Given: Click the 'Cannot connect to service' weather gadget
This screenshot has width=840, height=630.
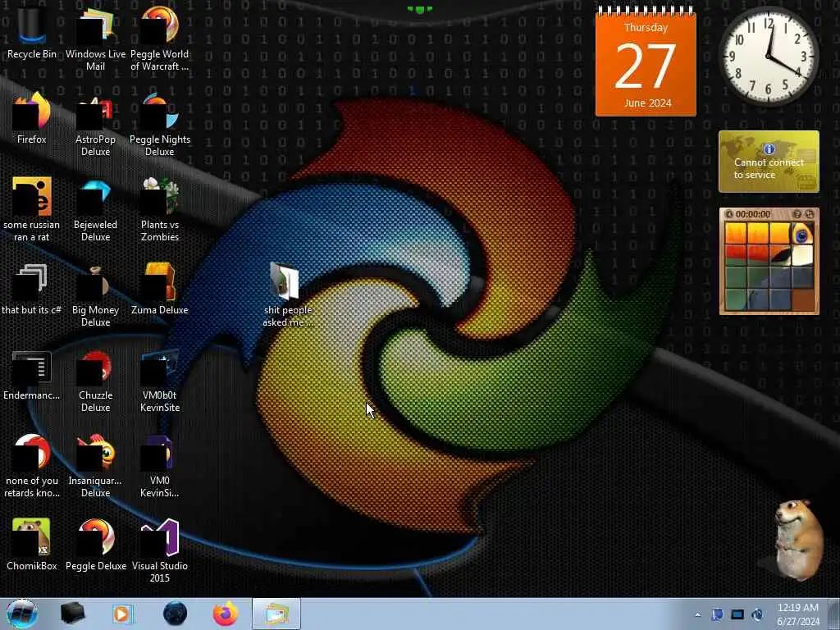Looking at the screenshot, I should [769, 162].
